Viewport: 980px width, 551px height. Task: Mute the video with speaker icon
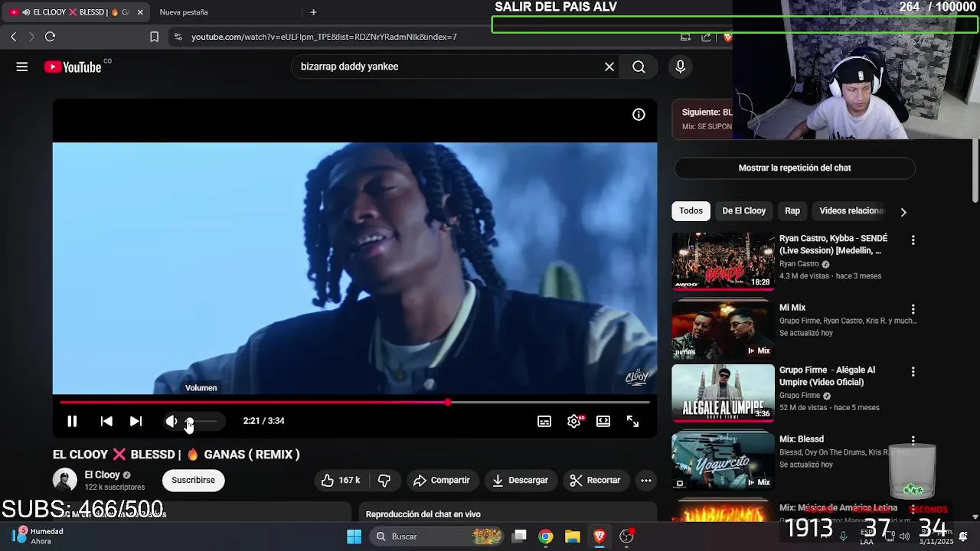click(171, 421)
